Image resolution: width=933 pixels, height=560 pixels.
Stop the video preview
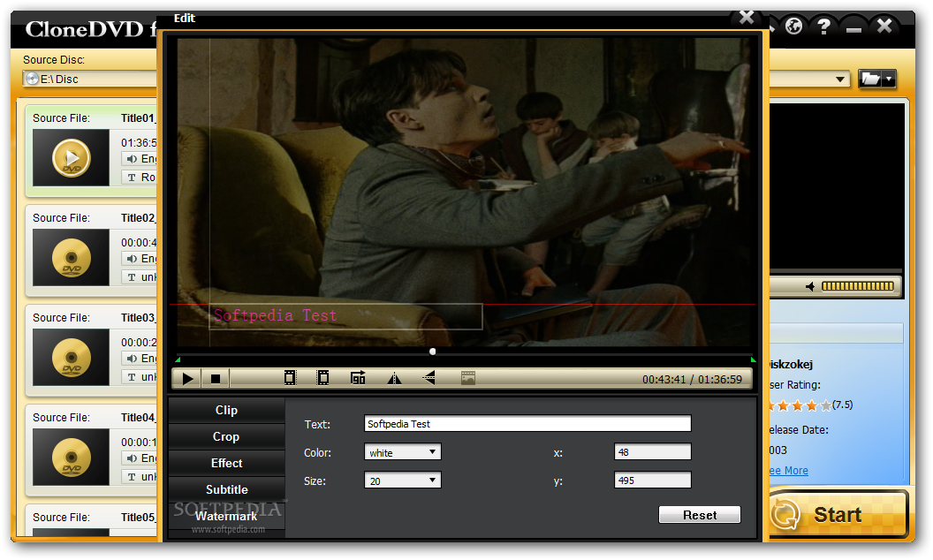[x=216, y=379]
